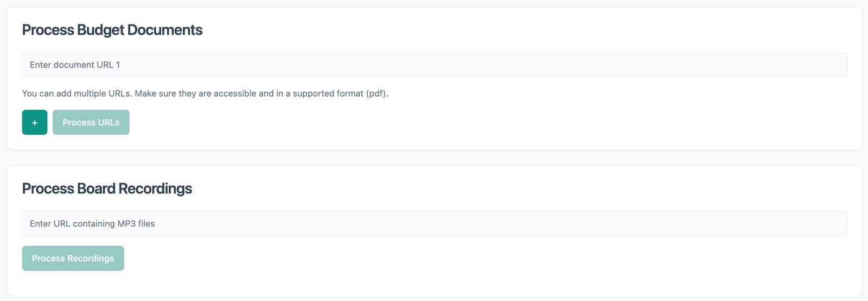Place cursor in Enter document URL 1

point(435,65)
